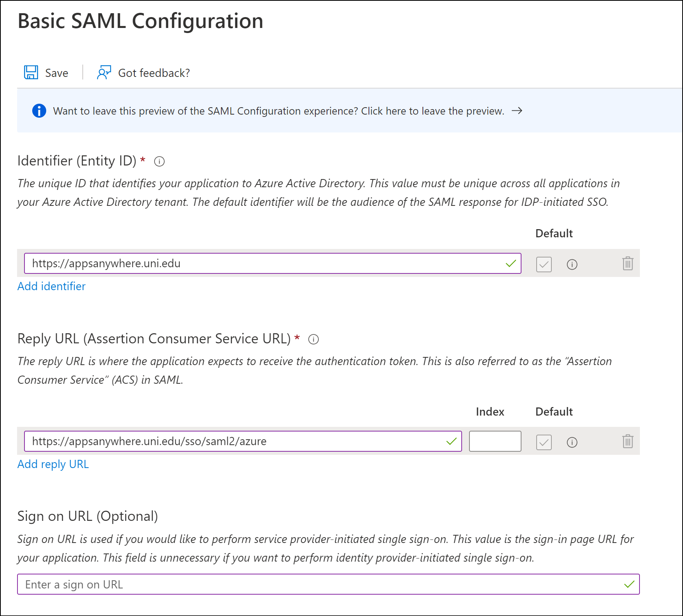This screenshot has width=683, height=616.
Task: Toggle the Default checkbox for the identifier
Action: coord(543,264)
